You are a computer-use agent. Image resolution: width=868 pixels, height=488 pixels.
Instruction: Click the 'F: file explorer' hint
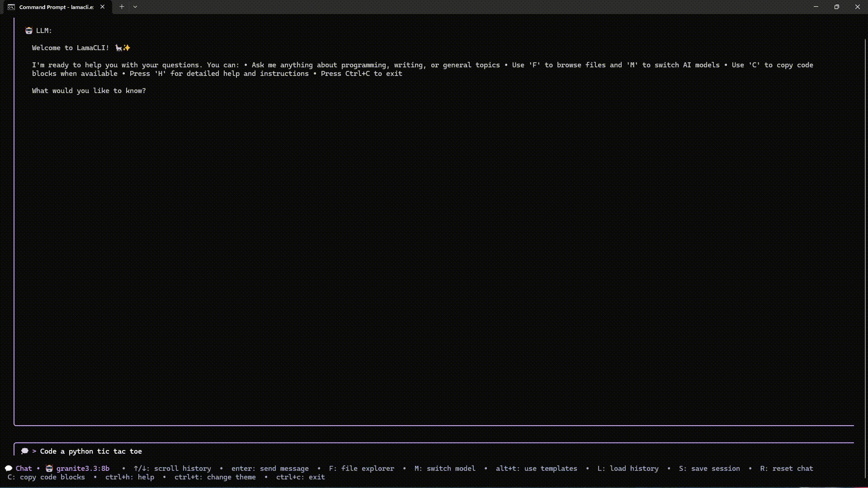pos(361,469)
